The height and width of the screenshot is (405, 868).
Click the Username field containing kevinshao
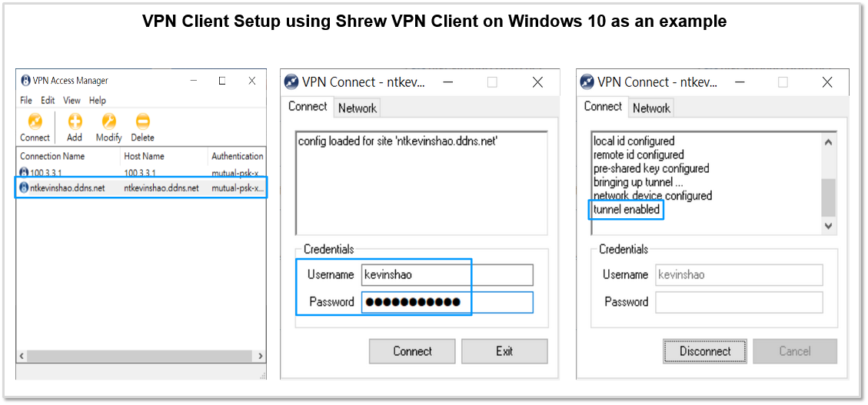[447, 275]
